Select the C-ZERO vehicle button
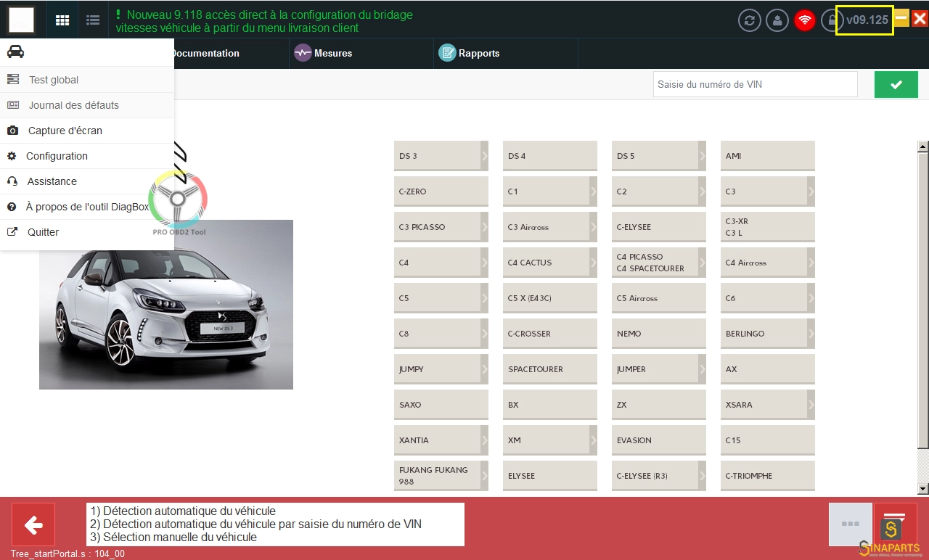The height and width of the screenshot is (560, 929). [x=441, y=192]
